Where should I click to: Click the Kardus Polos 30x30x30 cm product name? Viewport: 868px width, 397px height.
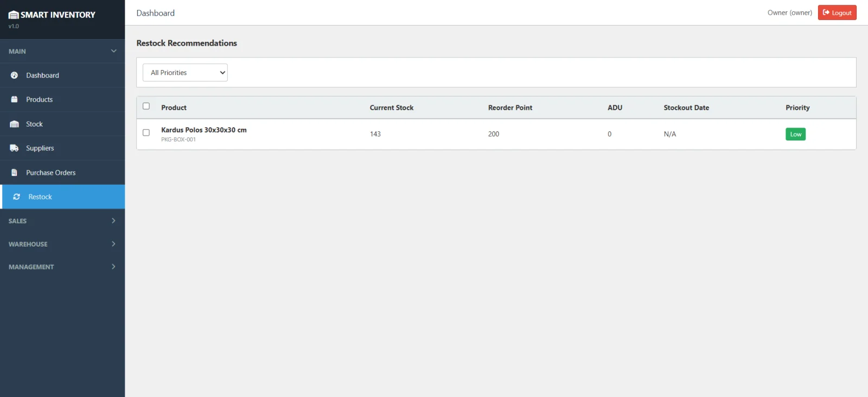coord(203,130)
